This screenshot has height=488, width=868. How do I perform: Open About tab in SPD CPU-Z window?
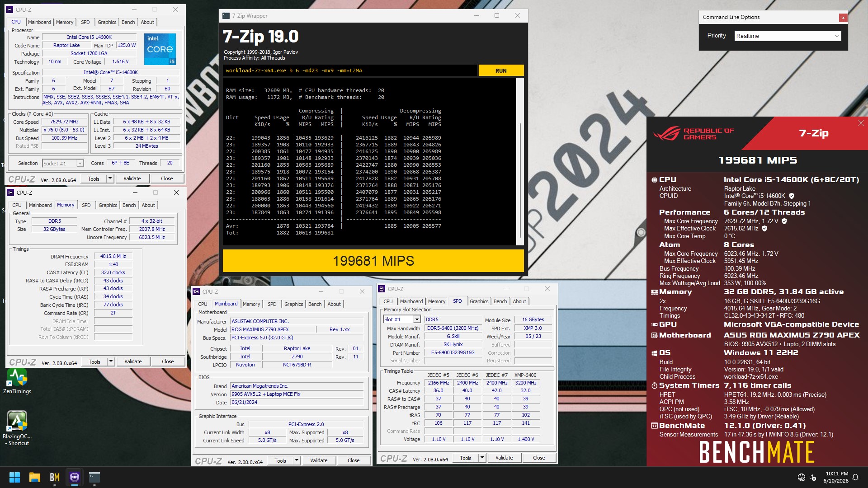[519, 301]
